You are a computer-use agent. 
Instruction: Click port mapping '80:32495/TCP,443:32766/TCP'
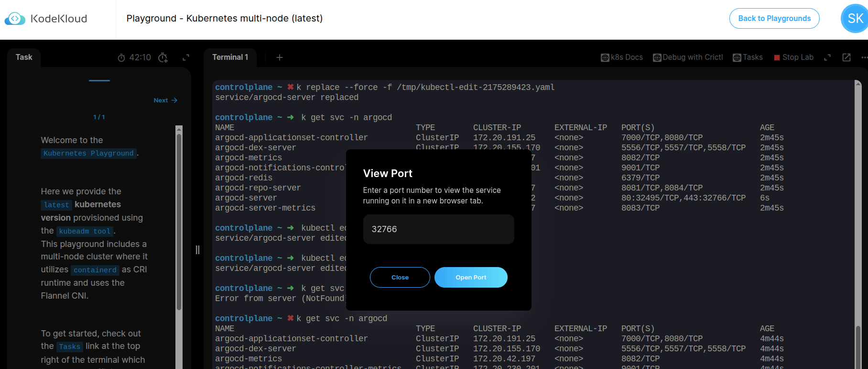[684, 198]
